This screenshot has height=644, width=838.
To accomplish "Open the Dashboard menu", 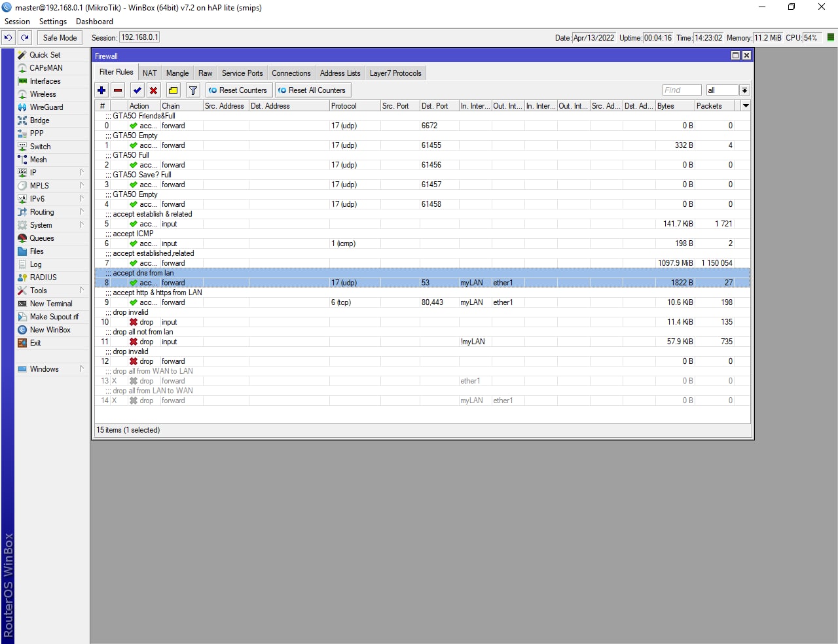I will tap(94, 22).
